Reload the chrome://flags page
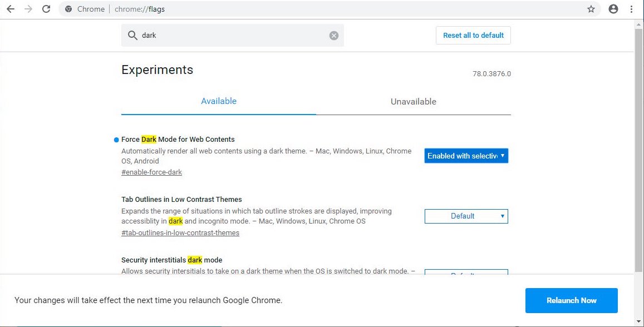 [x=46, y=9]
